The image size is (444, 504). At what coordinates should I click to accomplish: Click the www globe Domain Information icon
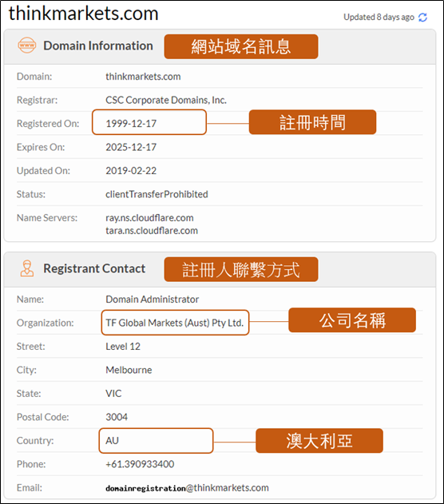click(x=26, y=46)
